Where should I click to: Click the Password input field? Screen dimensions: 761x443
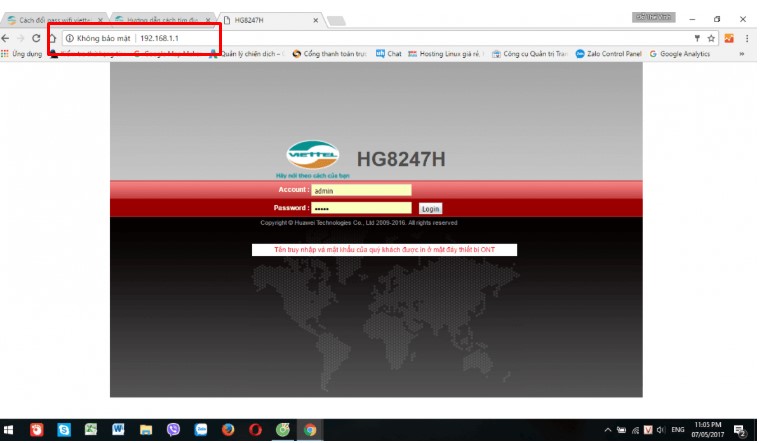coord(361,208)
